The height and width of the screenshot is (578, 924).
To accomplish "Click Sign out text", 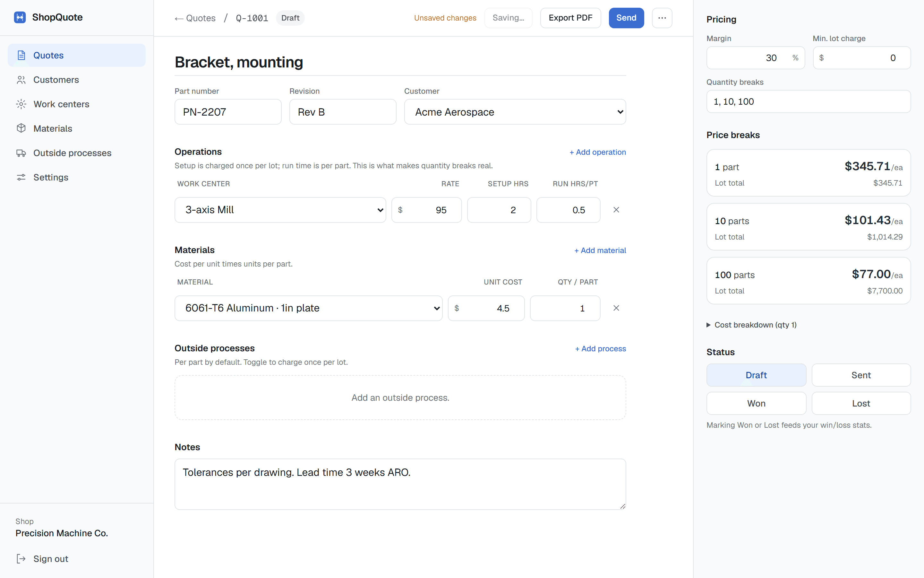I will coord(51,559).
